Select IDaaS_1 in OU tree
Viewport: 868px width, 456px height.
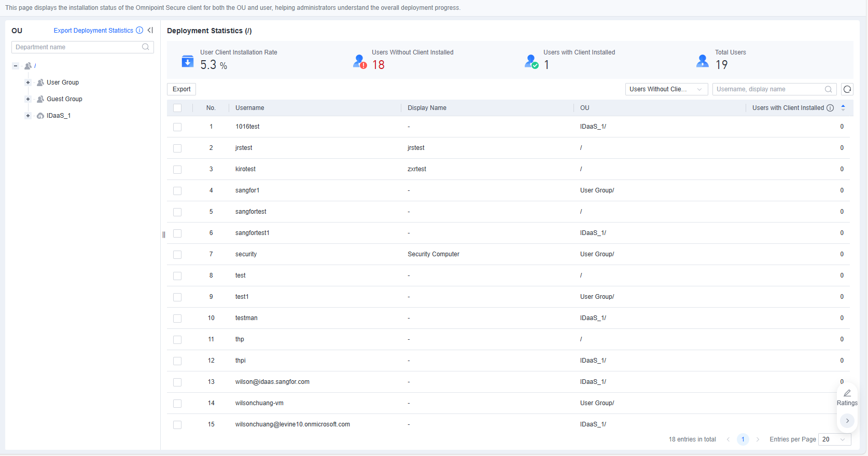(x=59, y=116)
